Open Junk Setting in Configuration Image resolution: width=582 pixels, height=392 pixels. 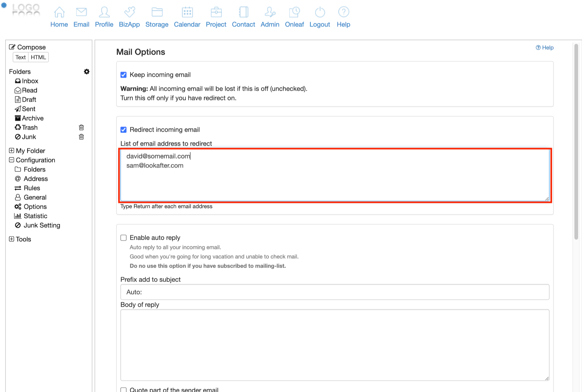point(42,225)
